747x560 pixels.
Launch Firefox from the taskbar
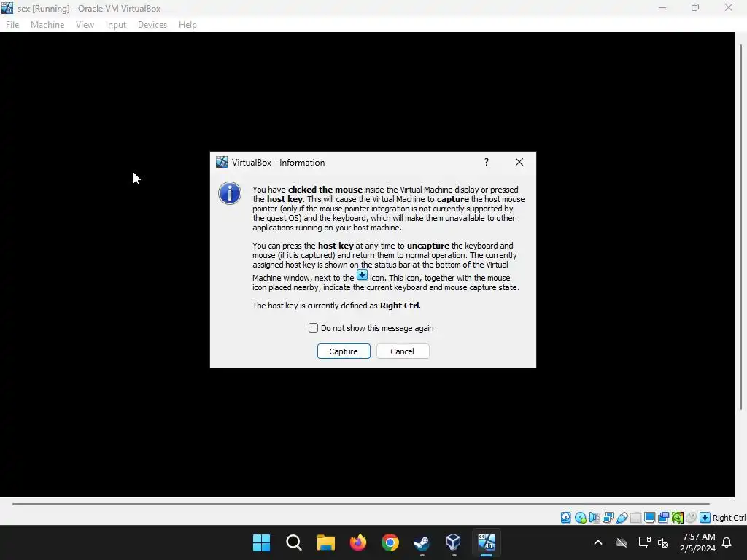(x=357, y=542)
